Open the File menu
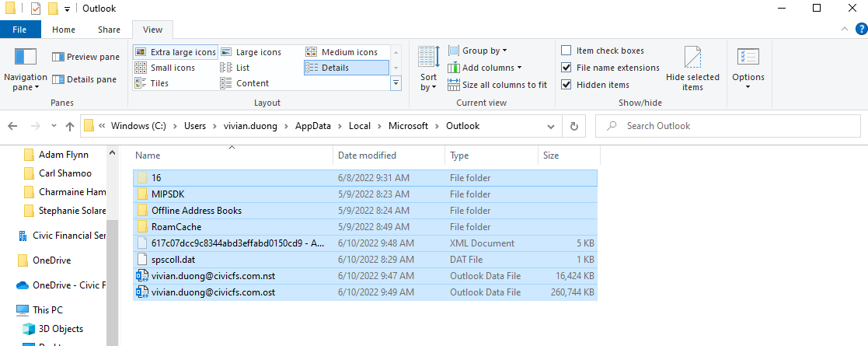Image resolution: width=868 pixels, height=346 pixels. [20, 30]
